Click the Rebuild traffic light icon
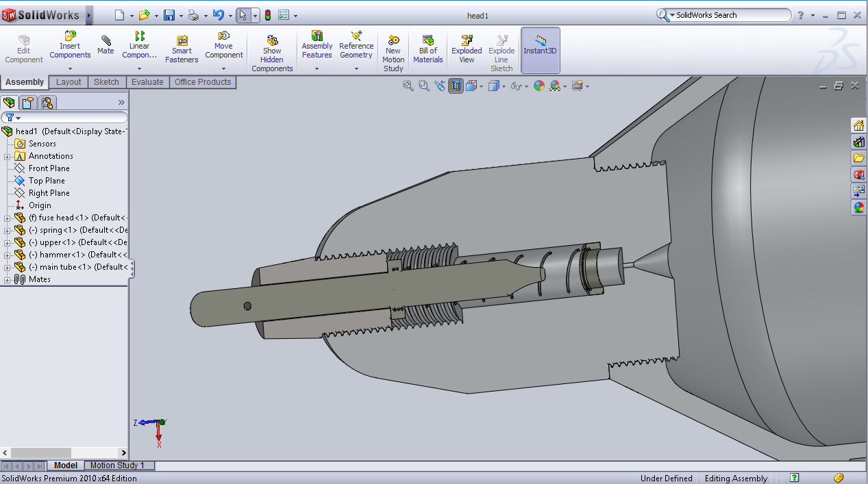 coord(268,15)
